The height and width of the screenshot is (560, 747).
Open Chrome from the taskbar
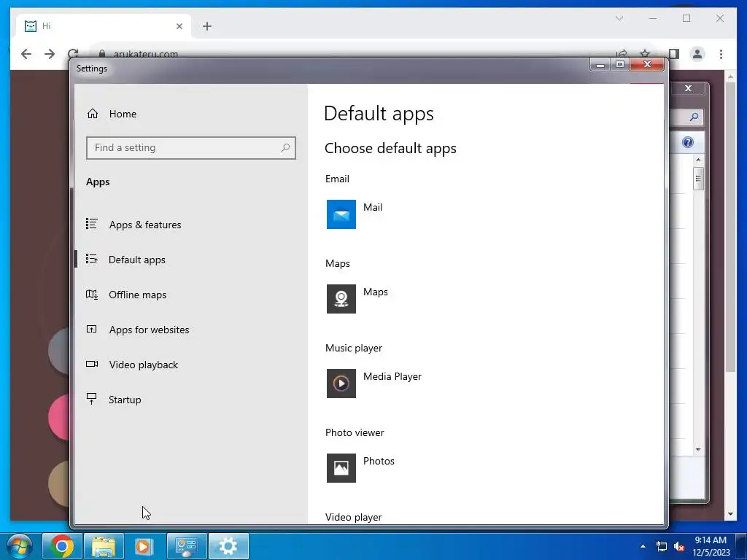[x=62, y=546]
